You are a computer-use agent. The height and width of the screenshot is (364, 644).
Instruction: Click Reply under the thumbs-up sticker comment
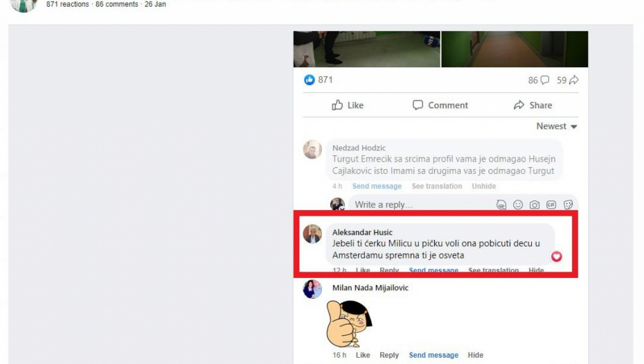(x=389, y=355)
